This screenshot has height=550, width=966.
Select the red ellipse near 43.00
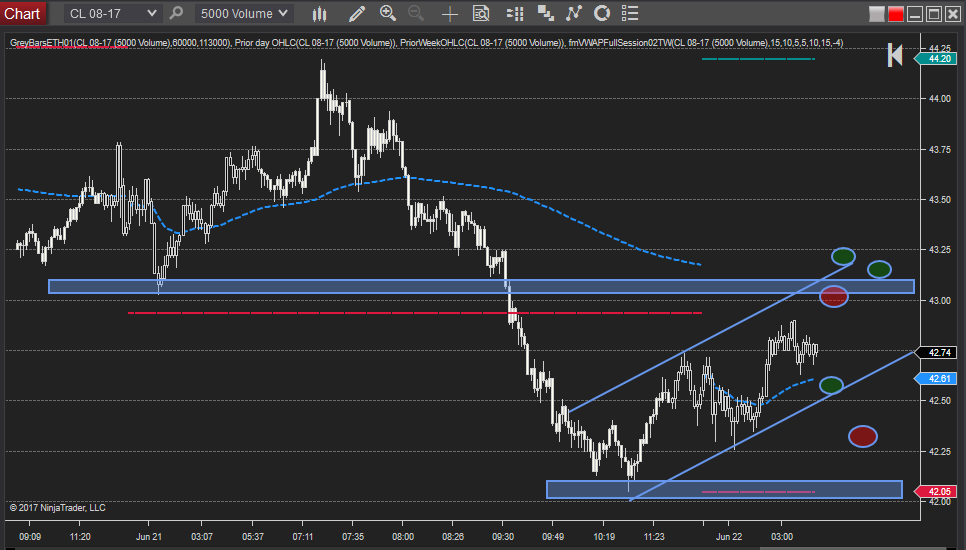click(x=834, y=297)
